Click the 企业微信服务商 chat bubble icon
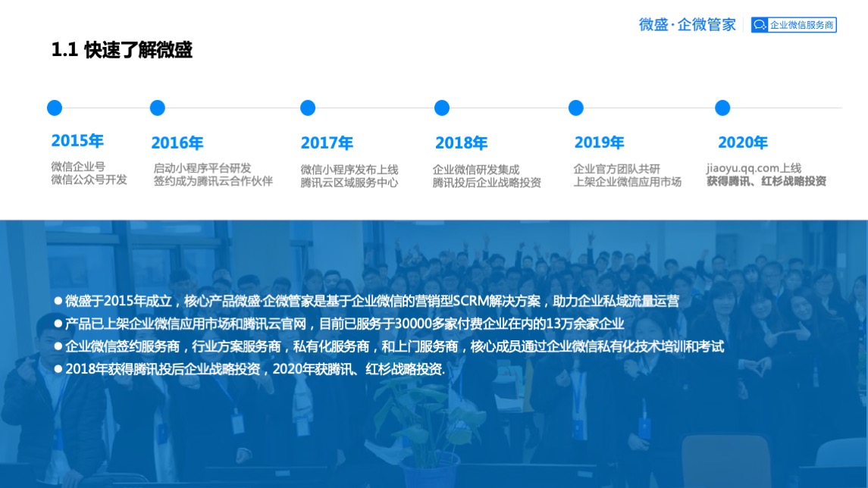 pyautogui.click(x=760, y=25)
